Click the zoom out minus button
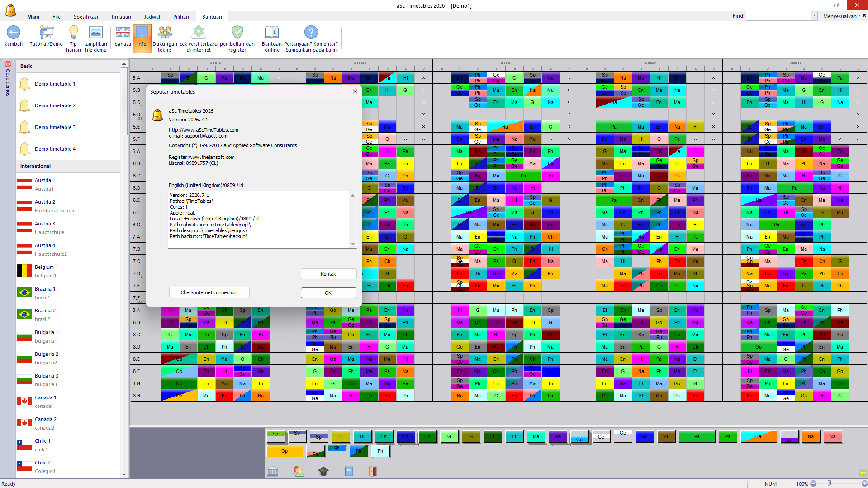Viewport: 868px width, 488px height. tap(813, 483)
